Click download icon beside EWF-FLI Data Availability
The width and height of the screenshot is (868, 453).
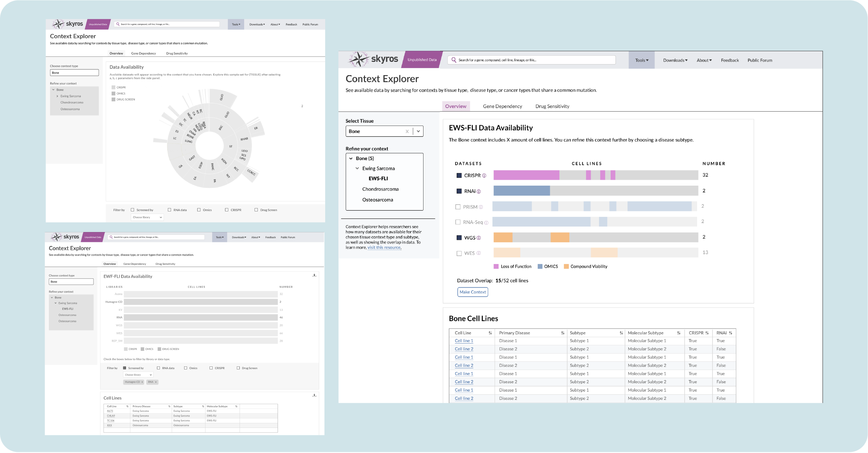point(314,275)
